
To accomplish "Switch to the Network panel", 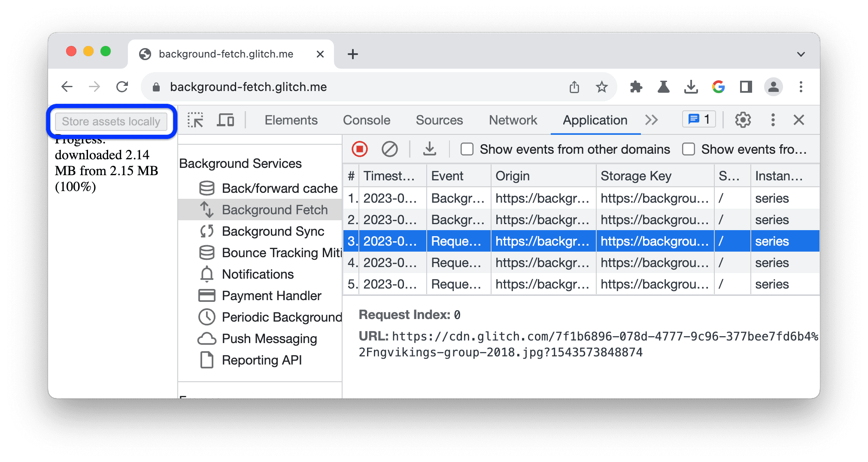I will click(x=513, y=120).
